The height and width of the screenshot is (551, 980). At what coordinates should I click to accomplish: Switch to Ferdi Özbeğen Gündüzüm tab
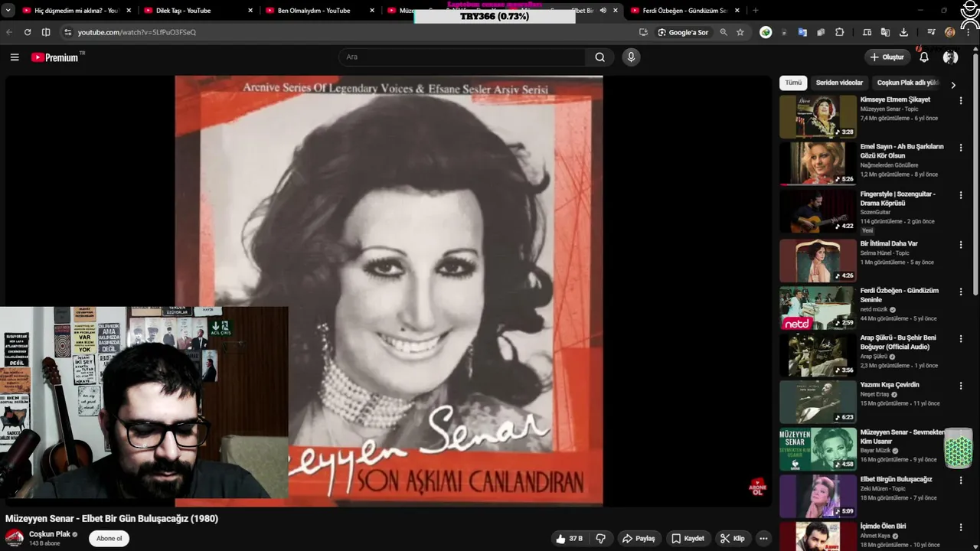(x=684, y=11)
